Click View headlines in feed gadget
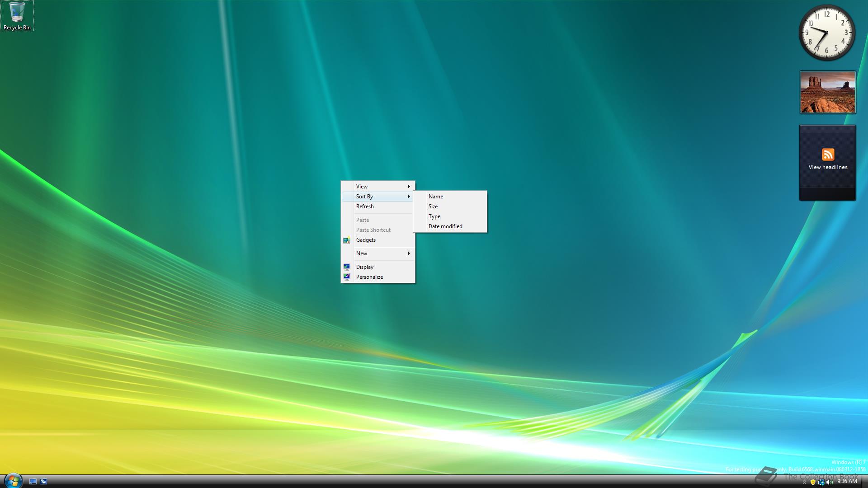Screen dimensions: 868x488 pos(828,167)
